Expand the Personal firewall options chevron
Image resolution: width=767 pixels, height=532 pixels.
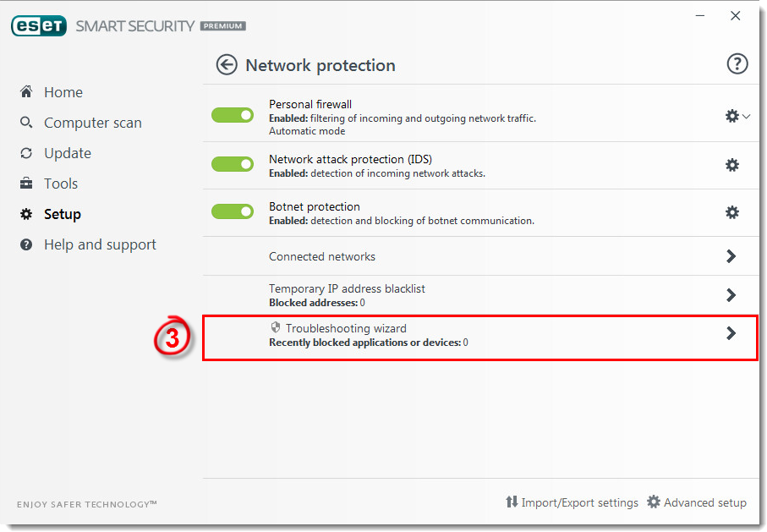(743, 116)
